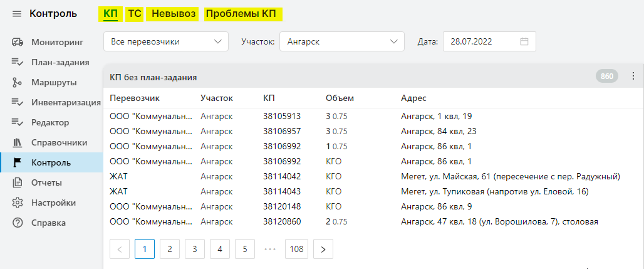Click the Справка question mark icon
The height and width of the screenshot is (269, 644).
(x=18, y=223)
